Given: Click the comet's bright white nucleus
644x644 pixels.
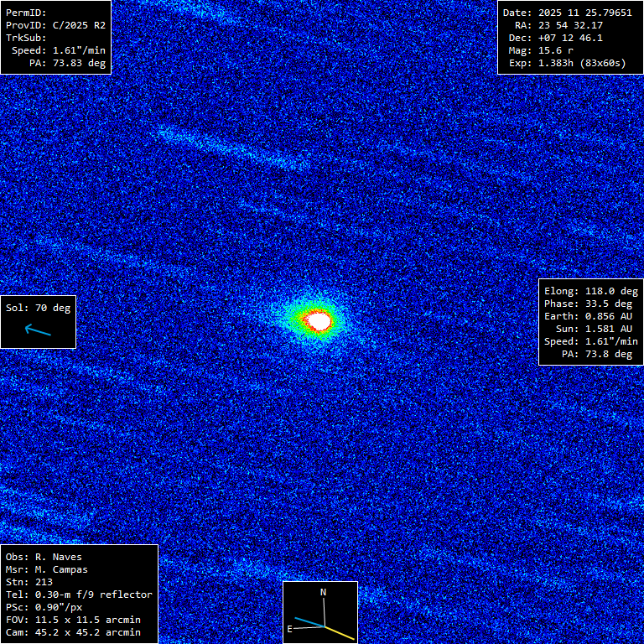Looking at the screenshot, I should 319,319.
